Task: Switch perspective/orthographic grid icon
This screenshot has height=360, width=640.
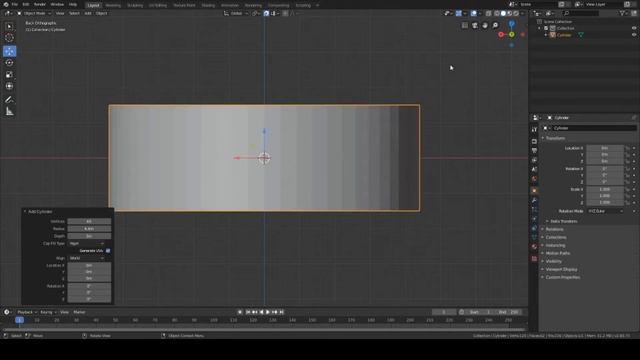Action: coord(464,25)
